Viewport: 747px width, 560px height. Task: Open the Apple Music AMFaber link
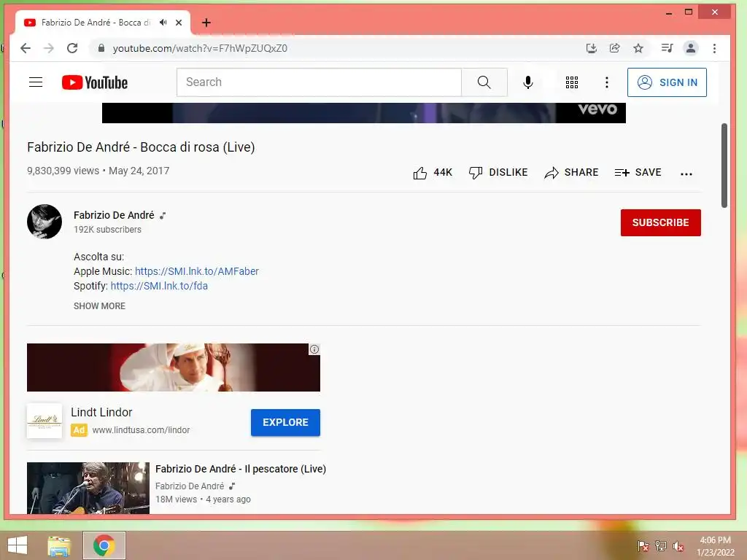(x=197, y=271)
